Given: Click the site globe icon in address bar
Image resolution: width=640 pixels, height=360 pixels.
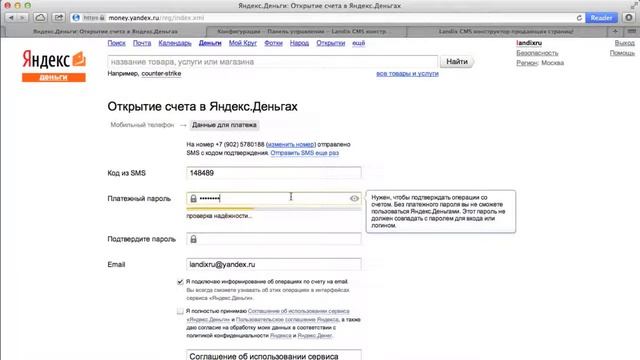Looking at the screenshot, I should [76, 18].
